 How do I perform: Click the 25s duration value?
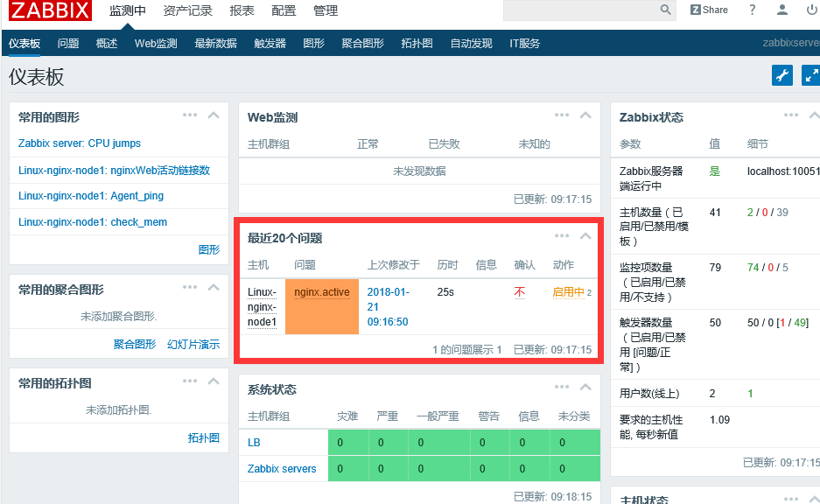pos(445,291)
